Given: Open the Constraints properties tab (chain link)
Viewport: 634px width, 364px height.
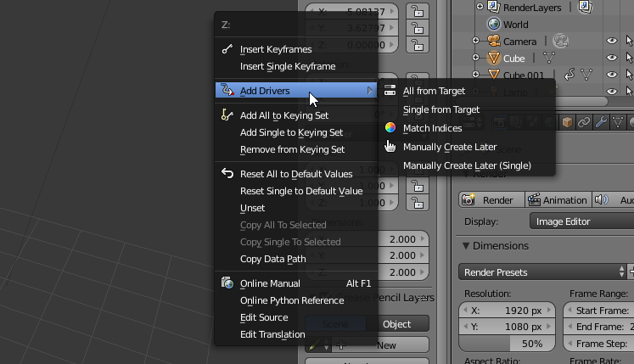Looking at the screenshot, I should (x=584, y=121).
